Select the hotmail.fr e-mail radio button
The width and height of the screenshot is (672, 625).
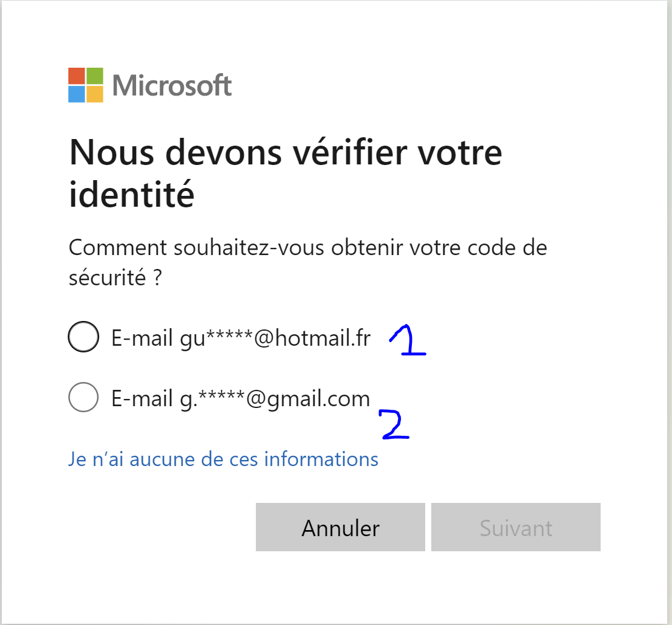pos(83,337)
